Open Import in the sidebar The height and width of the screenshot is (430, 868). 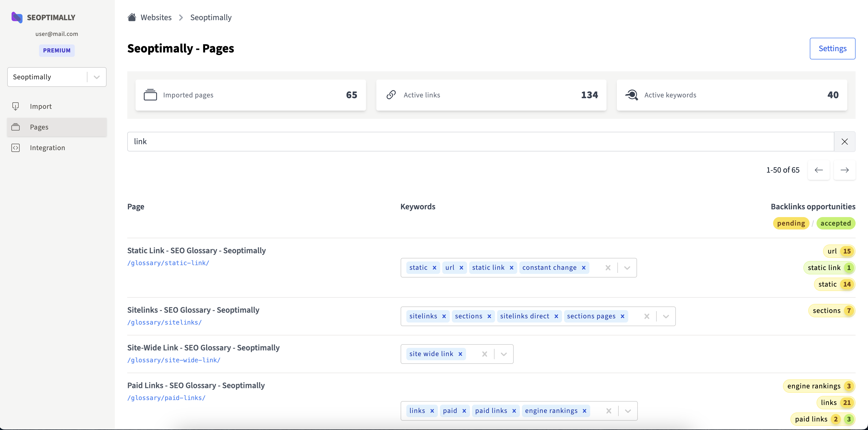40,106
